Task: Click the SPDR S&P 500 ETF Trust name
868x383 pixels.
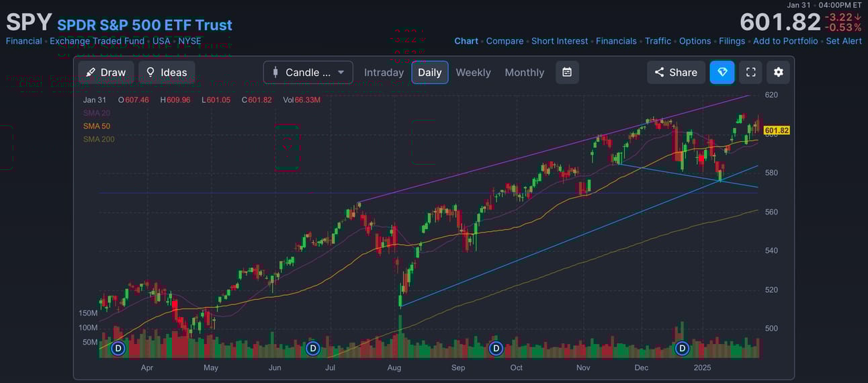Action: (144, 25)
